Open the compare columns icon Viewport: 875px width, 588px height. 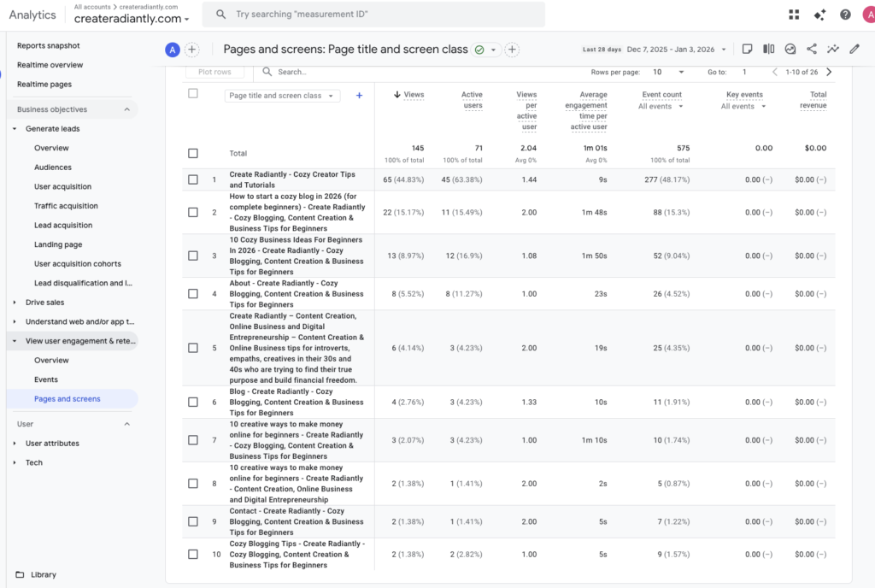tap(769, 50)
